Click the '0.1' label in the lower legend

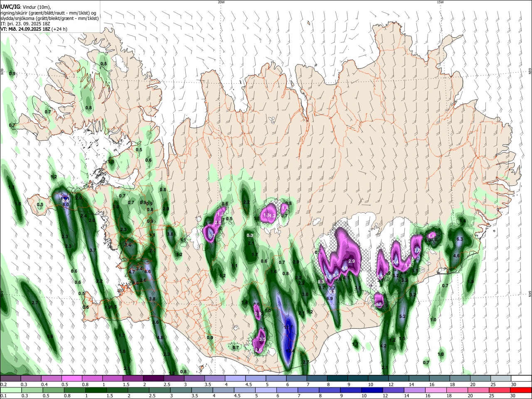[4, 396]
